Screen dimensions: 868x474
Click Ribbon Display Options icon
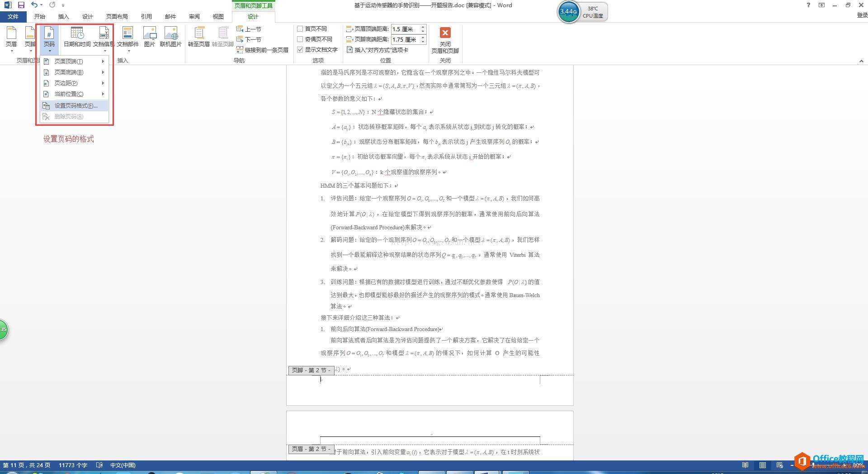click(x=822, y=5)
